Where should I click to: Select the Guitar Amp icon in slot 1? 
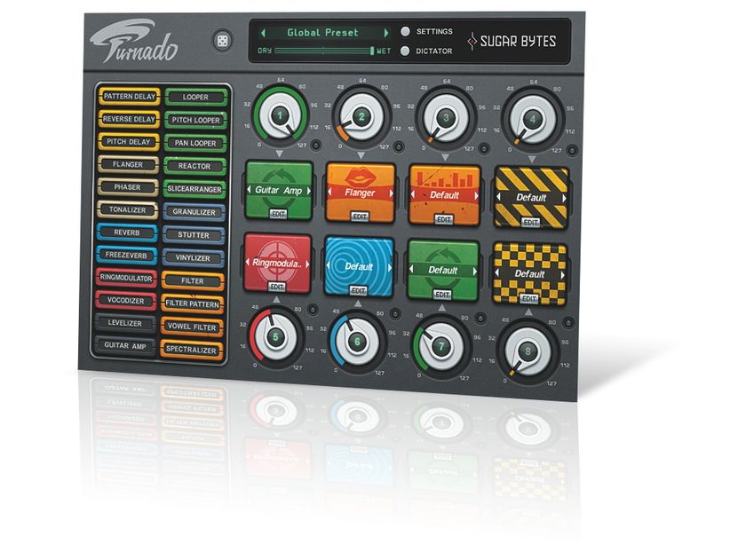[x=281, y=186]
